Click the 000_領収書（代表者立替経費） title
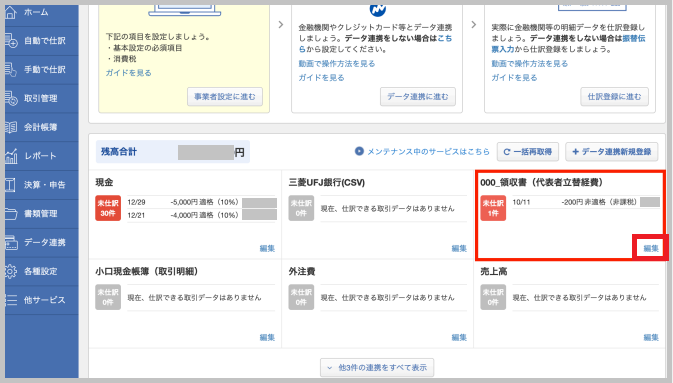This screenshot has width=673, height=383. (541, 182)
